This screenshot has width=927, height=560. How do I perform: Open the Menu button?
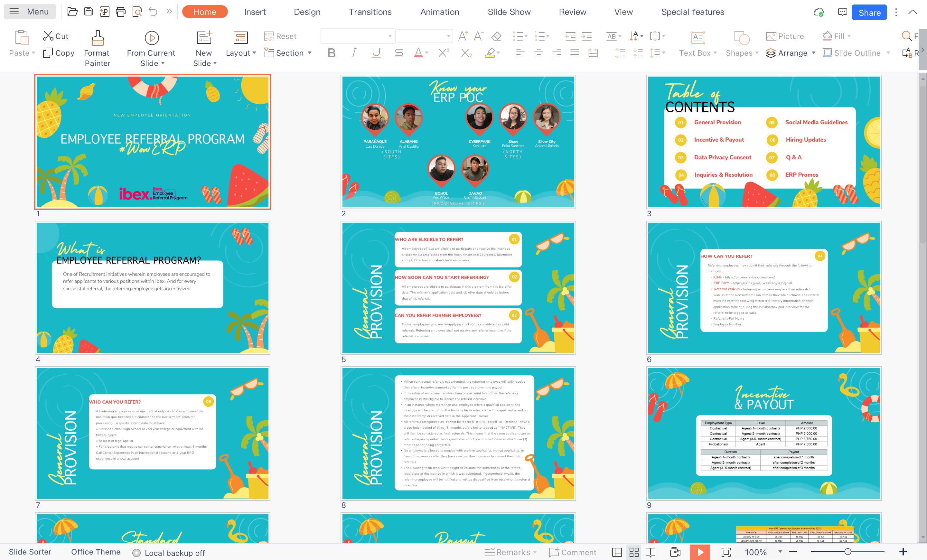29,12
